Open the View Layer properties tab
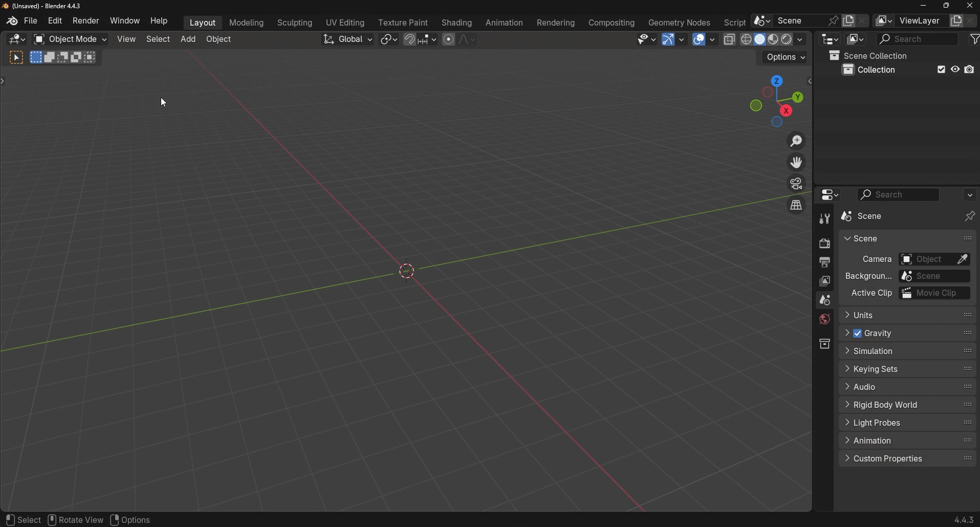 click(x=824, y=282)
